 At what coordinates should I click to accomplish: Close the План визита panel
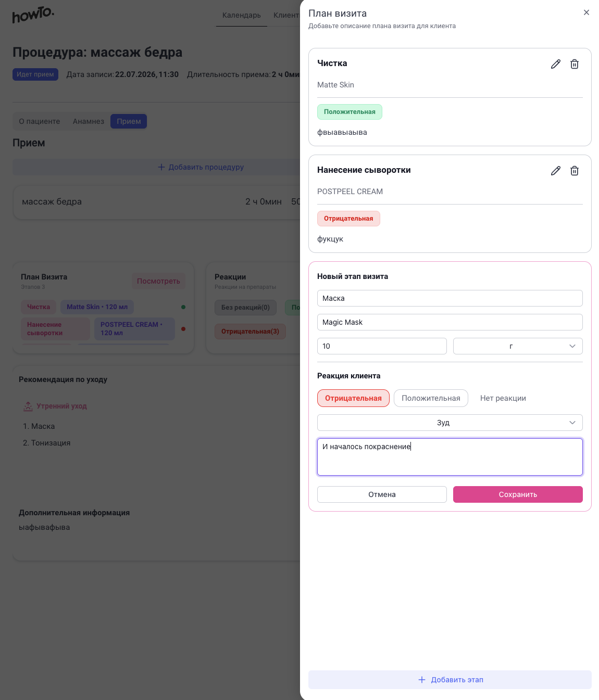point(586,12)
